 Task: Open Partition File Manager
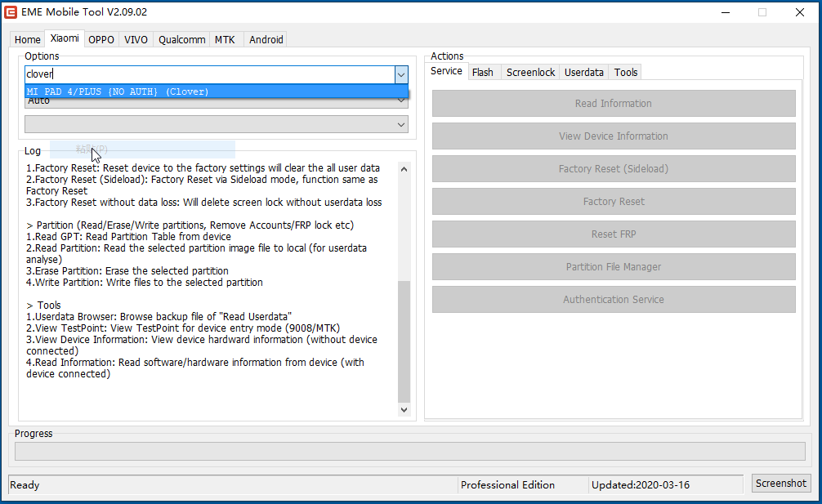[614, 266]
